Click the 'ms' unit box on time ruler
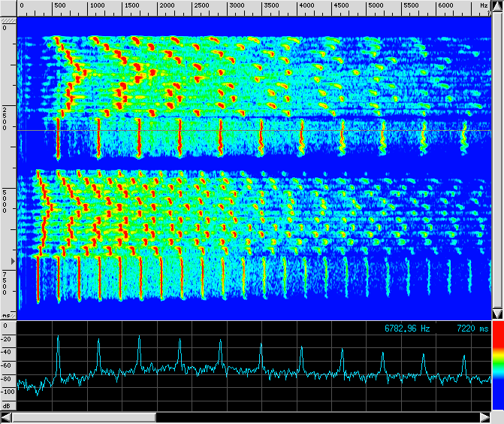This screenshot has height=424, width=504. point(8,316)
